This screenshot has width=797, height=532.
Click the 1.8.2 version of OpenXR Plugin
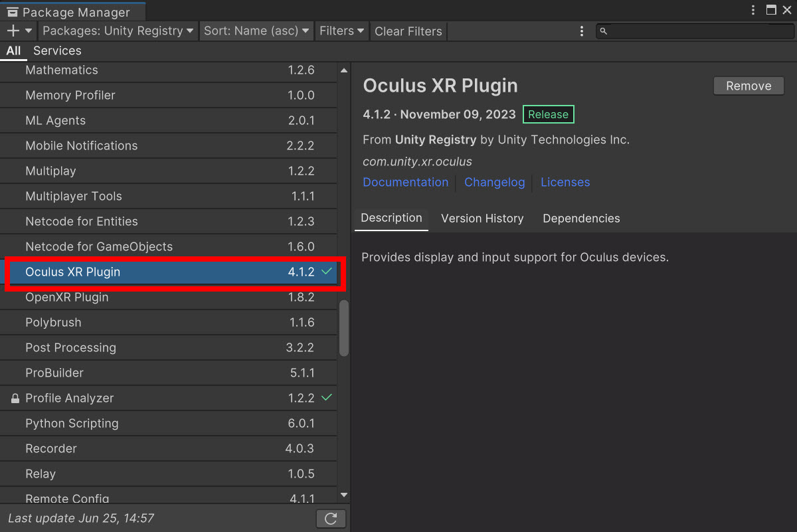click(301, 298)
